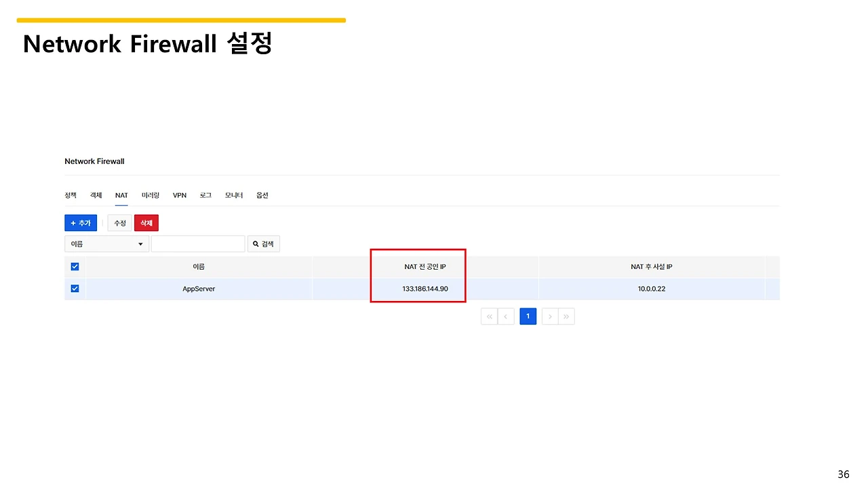This screenshot has height=488, width=868.
Task: Switch to the 모니터 tab
Action: [233, 195]
